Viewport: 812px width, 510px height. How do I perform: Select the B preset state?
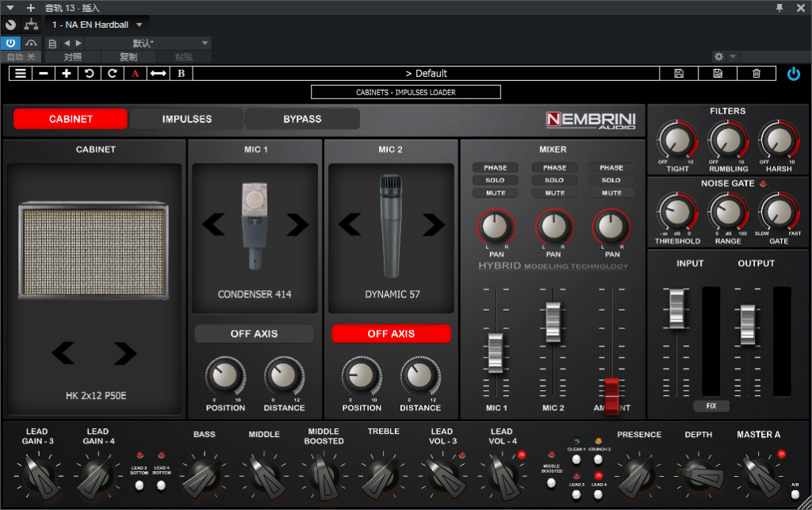(182, 74)
